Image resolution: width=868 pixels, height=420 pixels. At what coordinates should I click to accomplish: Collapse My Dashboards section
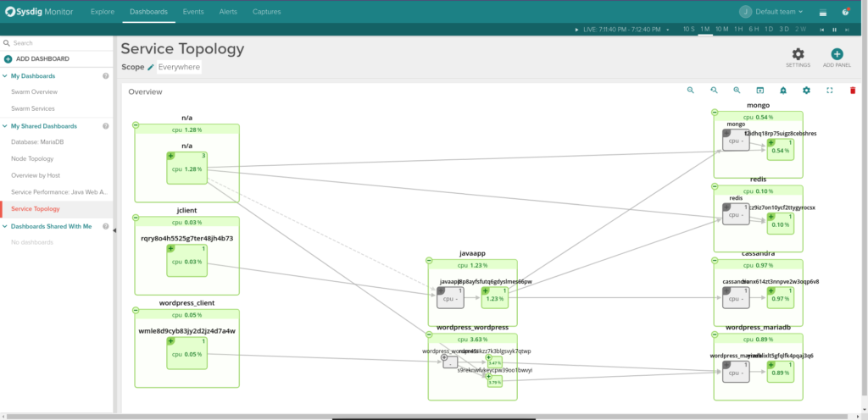pos(5,75)
